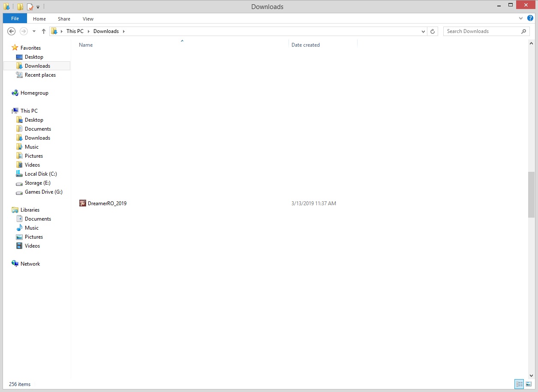
Task: Open the recent locations dropdown arrow
Action: pyautogui.click(x=34, y=31)
